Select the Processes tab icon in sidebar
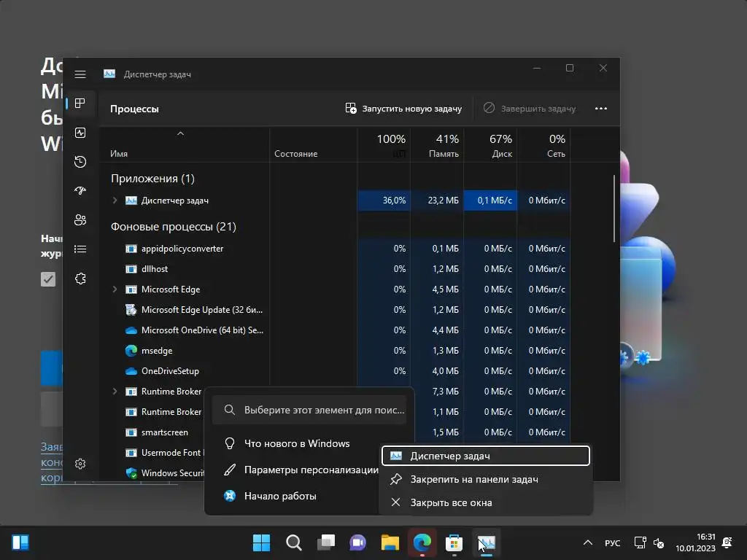Viewport: 747px width, 560px height. click(80, 104)
